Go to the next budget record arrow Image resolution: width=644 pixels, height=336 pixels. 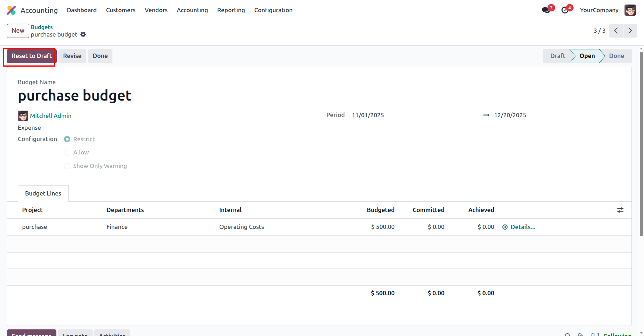(630, 31)
